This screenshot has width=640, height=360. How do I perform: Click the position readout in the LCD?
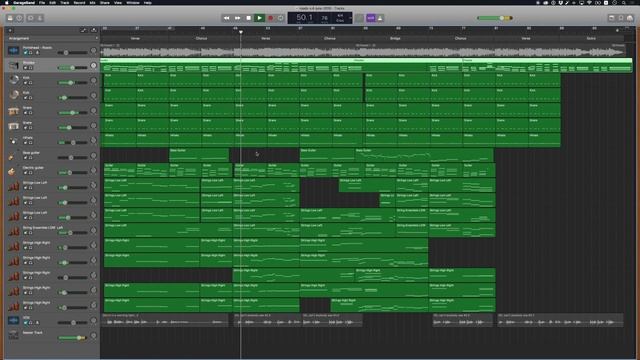pyautogui.click(x=304, y=18)
